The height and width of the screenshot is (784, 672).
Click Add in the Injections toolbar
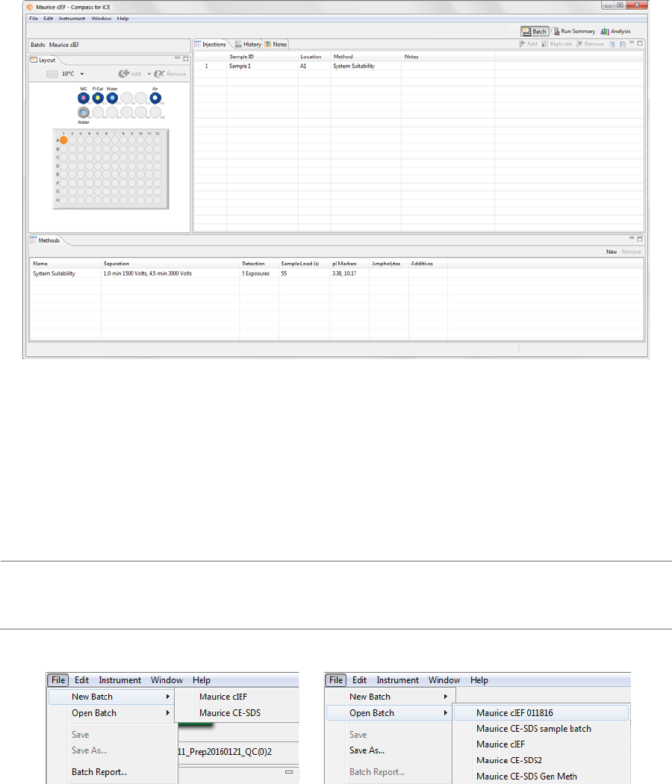[528, 44]
